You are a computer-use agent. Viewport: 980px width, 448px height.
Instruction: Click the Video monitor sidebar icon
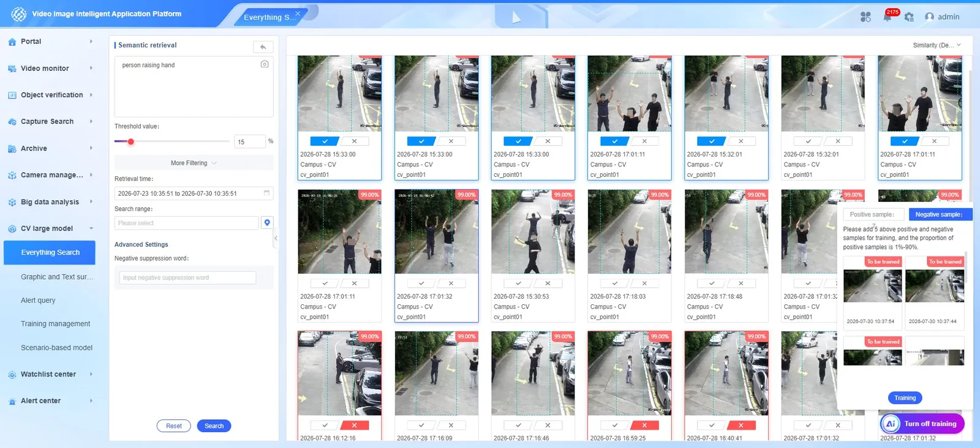click(12, 69)
